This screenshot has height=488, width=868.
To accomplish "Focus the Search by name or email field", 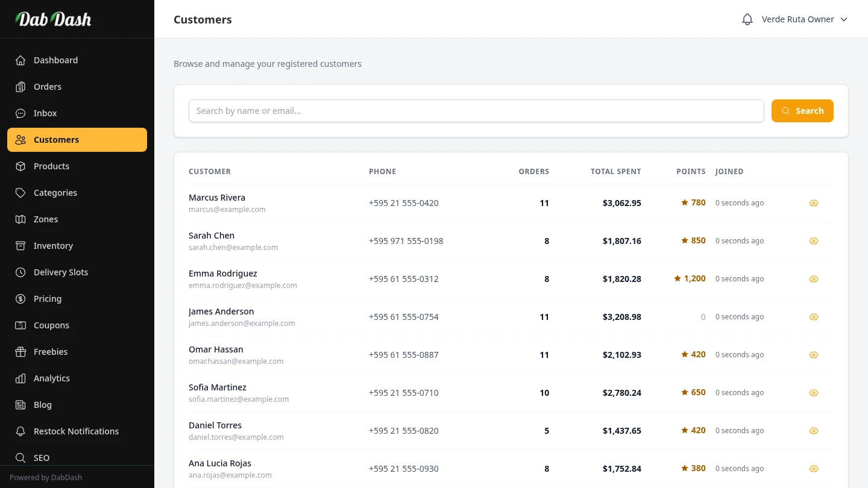I will (476, 111).
